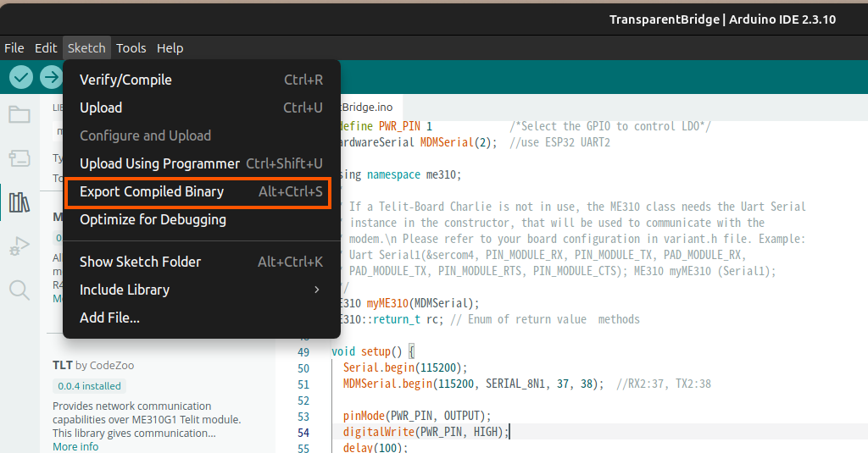Open the Tools menu
This screenshot has height=453, width=868.
(131, 48)
